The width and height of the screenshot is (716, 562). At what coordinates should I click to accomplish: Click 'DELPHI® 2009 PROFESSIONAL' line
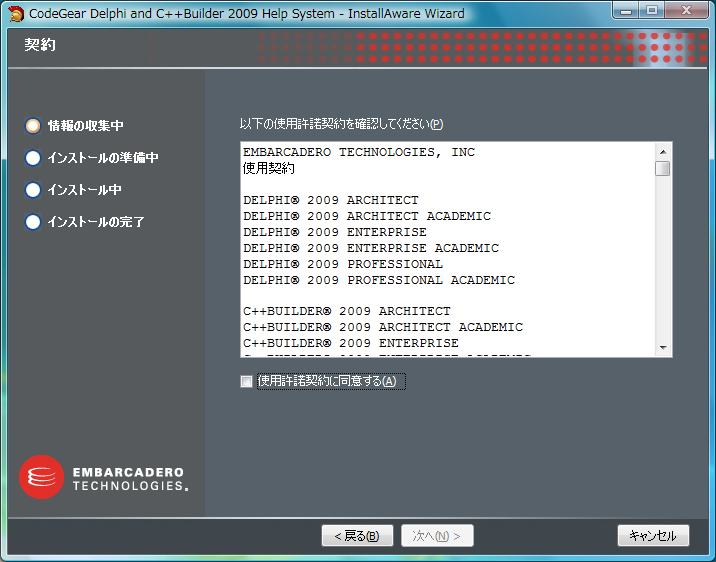[343, 264]
